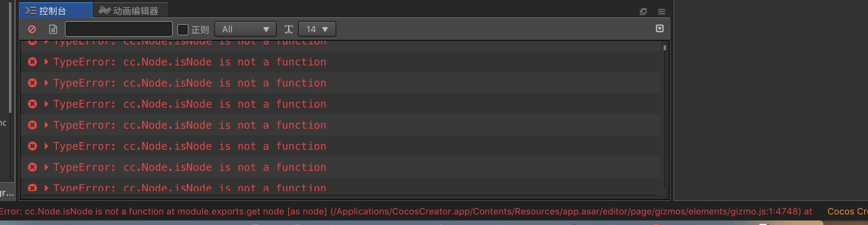
Task: Switch to the 控制台 console tab
Action: point(55,11)
